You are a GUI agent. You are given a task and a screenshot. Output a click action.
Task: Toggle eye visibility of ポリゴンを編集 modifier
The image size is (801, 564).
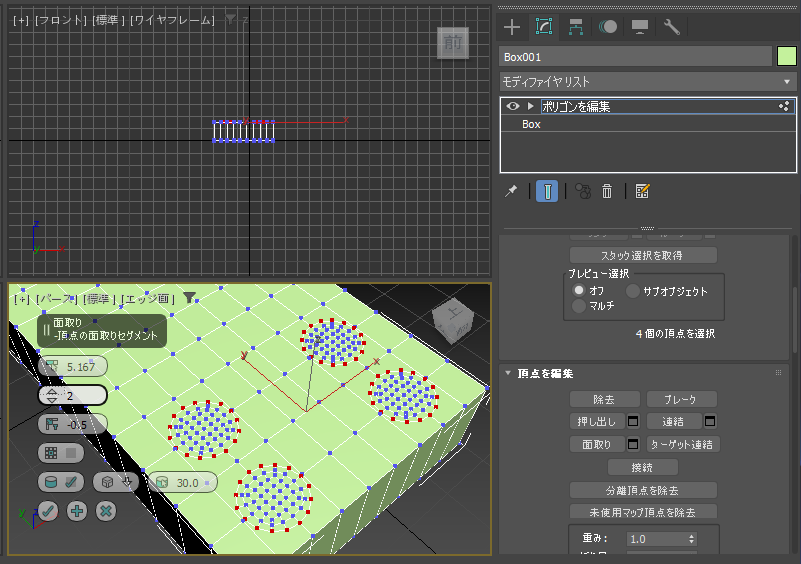(x=512, y=106)
